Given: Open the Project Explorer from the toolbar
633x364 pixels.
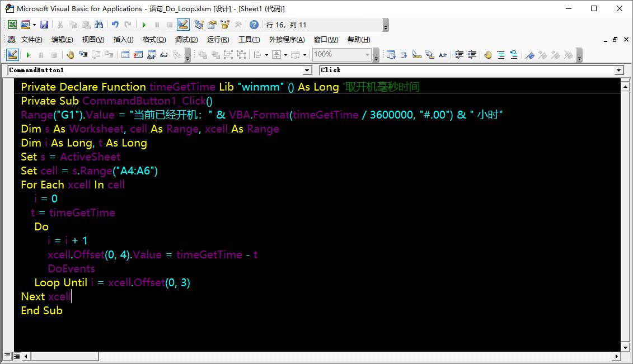Looking at the screenshot, I should tap(199, 25).
